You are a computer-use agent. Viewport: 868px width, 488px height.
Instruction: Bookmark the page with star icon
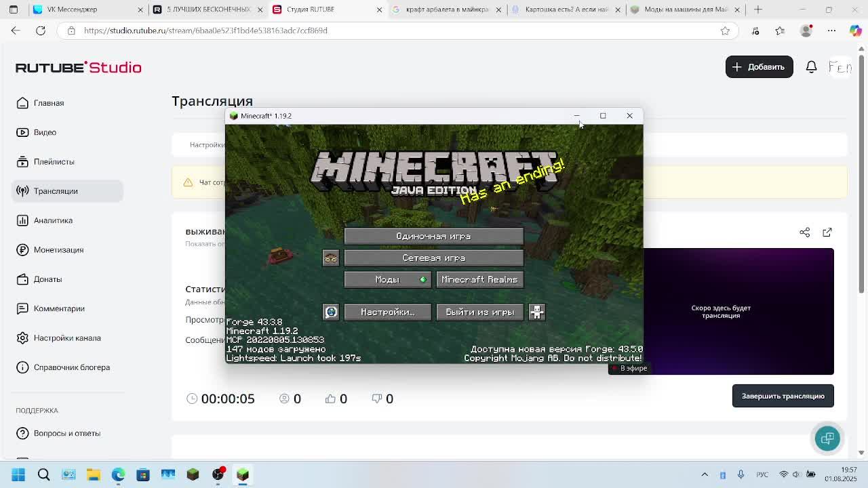(725, 30)
